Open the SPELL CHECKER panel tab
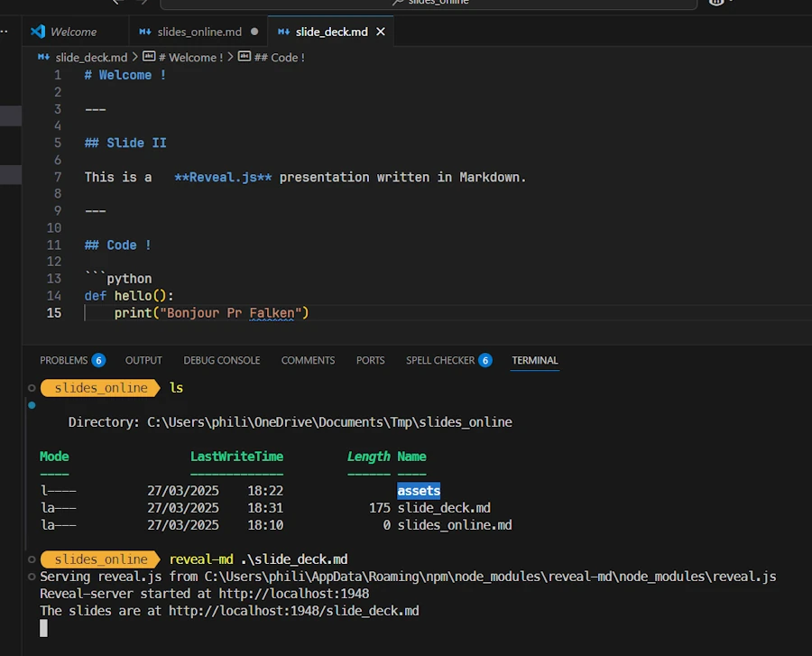Viewport: 812px width, 656px height. click(440, 360)
